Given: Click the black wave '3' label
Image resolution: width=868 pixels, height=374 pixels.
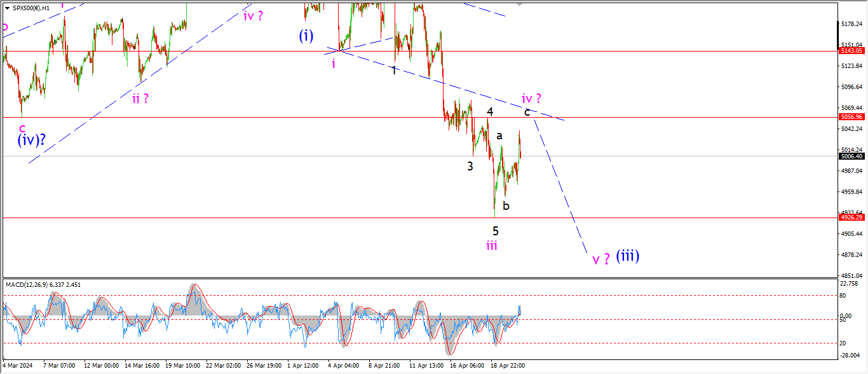Looking at the screenshot, I should pos(470,167).
